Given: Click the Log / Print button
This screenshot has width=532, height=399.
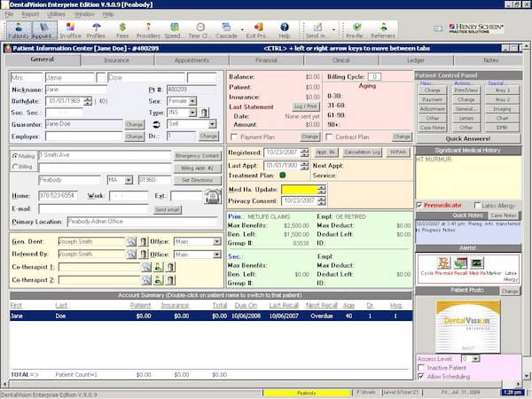Looking at the screenshot, I should coord(306,106).
